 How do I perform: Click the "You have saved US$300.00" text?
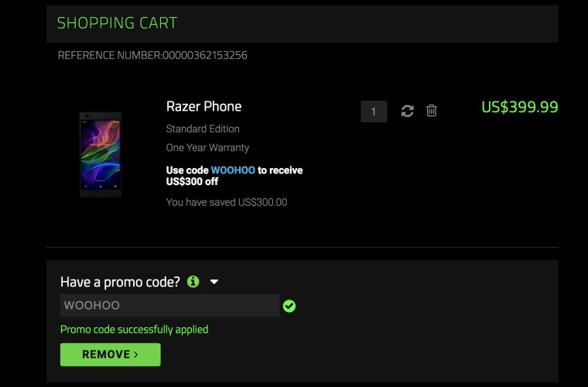pyautogui.click(x=227, y=203)
